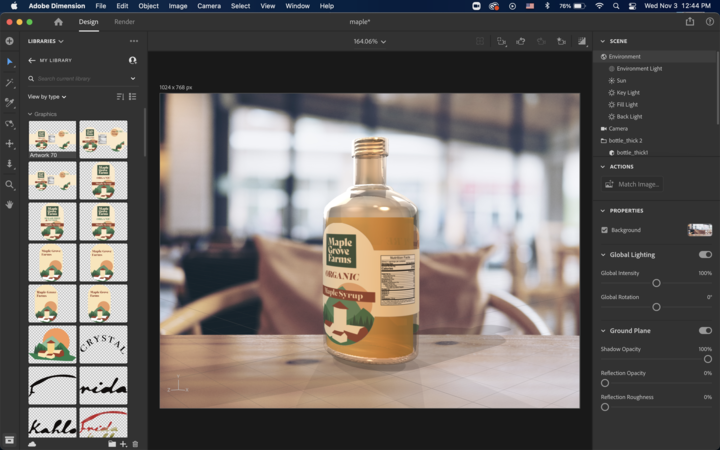Open the Add and Import Content button
This screenshot has height=450, width=720.
coord(9,41)
